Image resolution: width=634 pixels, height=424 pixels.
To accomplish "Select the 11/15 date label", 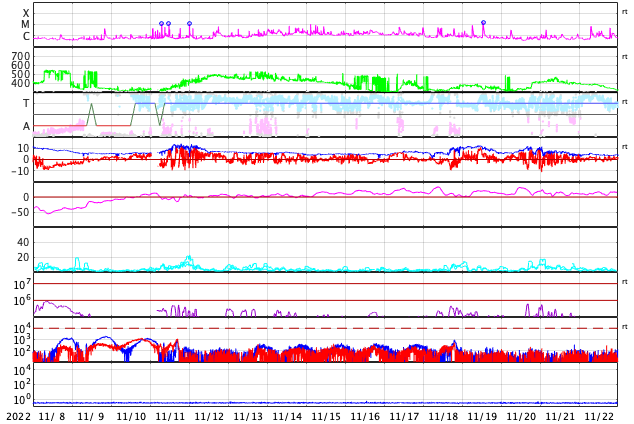I will point(326,416).
